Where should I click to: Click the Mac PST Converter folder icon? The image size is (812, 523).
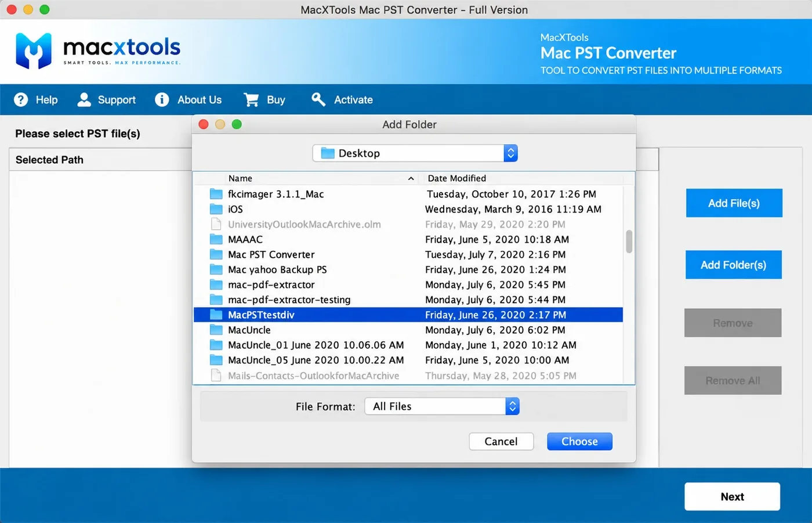(x=216, y=254)
